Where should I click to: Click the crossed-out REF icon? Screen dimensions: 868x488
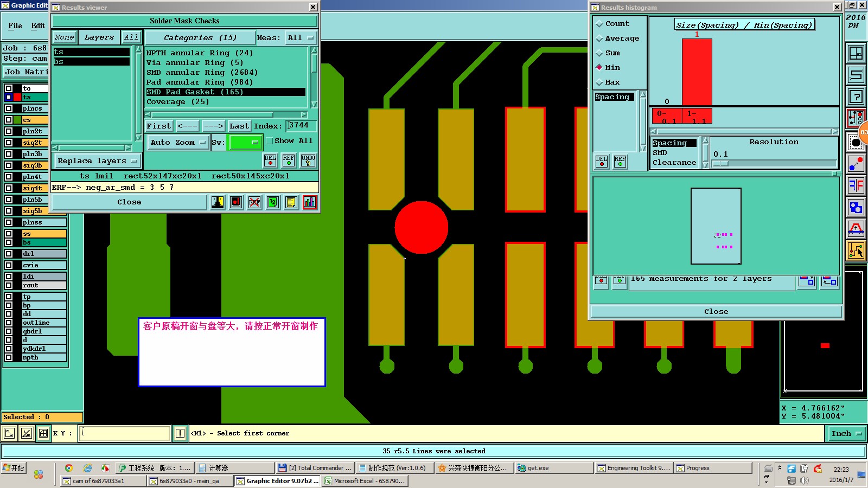tap(254, 202)
